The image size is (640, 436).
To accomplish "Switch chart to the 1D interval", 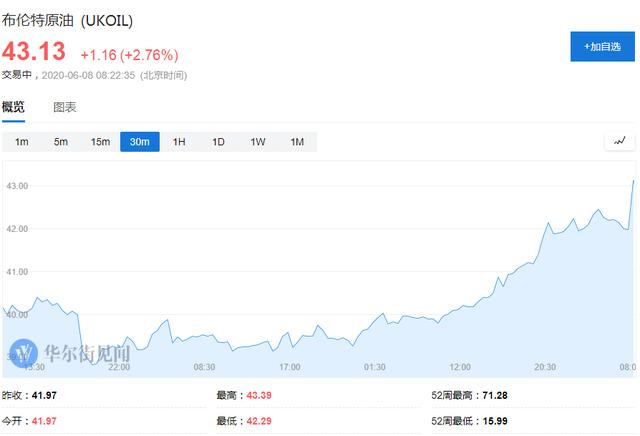I will (x=218, y=142).
